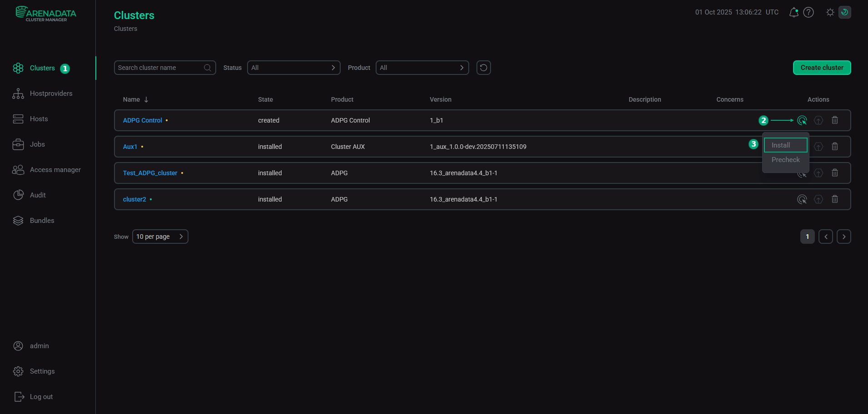This screenshot has height=414, width=868.
Task: Open the Bundles section in the sidebar
Action: pyautogui.click(x=42, y=220)
